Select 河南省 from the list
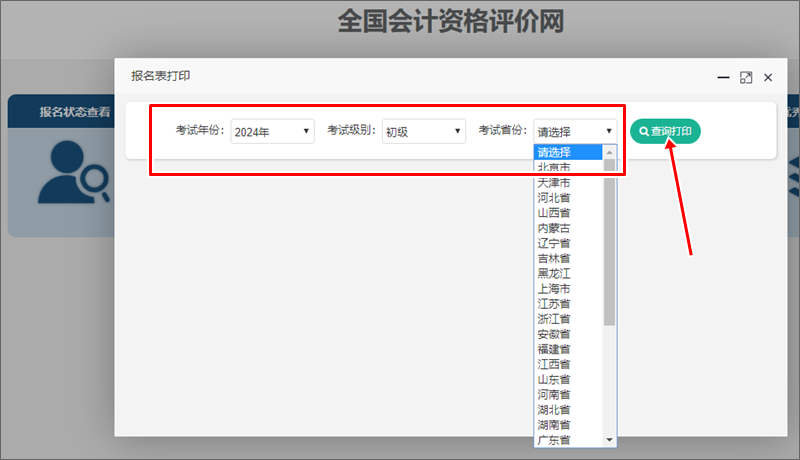This screenshot has width=800, height=460. pos(568,395)
